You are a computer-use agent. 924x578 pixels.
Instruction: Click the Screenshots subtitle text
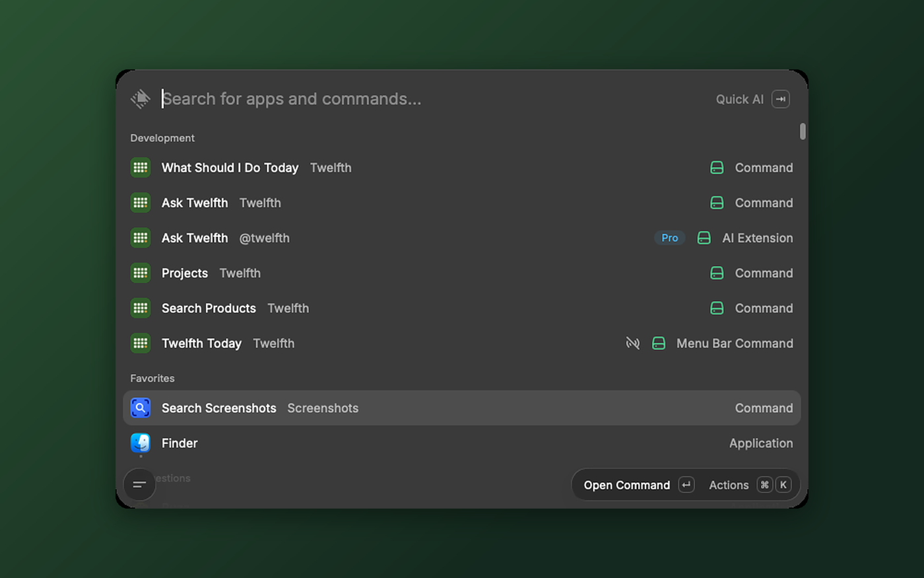point(323,408)
